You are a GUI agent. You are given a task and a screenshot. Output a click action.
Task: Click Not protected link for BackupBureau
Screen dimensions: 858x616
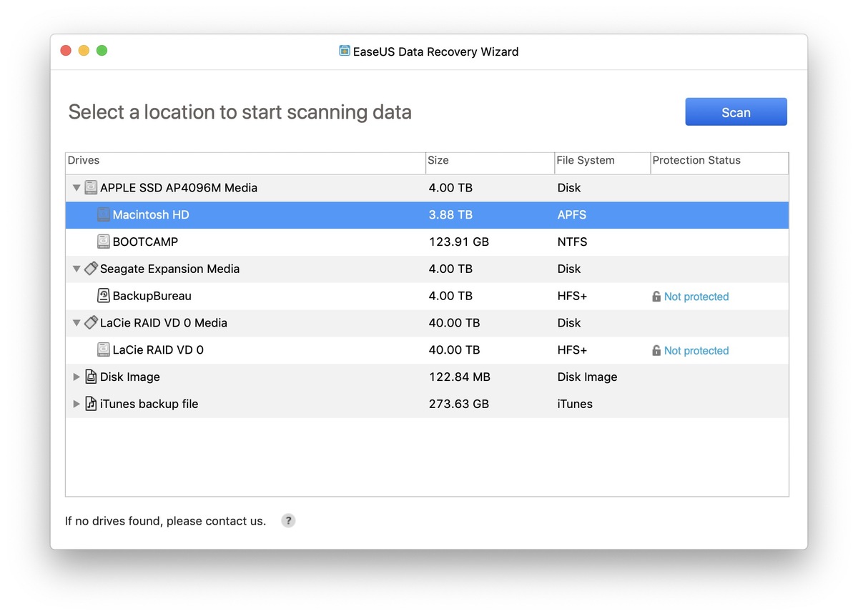point(696,297)
